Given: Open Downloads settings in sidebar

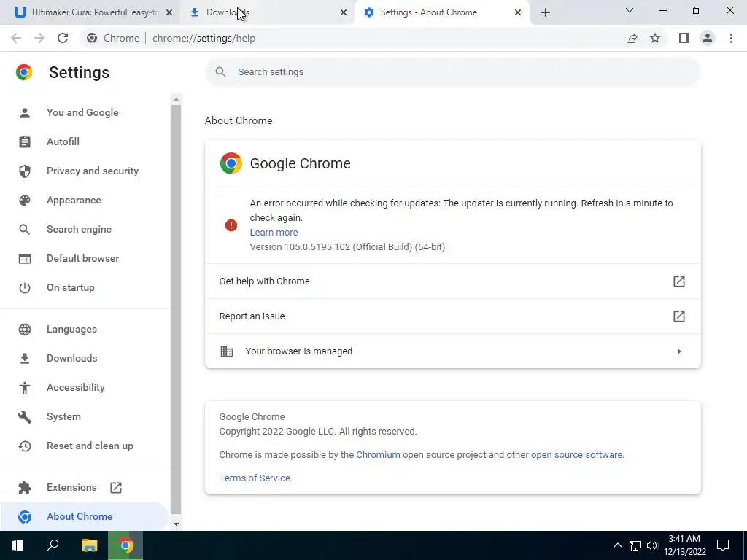Looking at the screenshot, I should pos(72,358).
